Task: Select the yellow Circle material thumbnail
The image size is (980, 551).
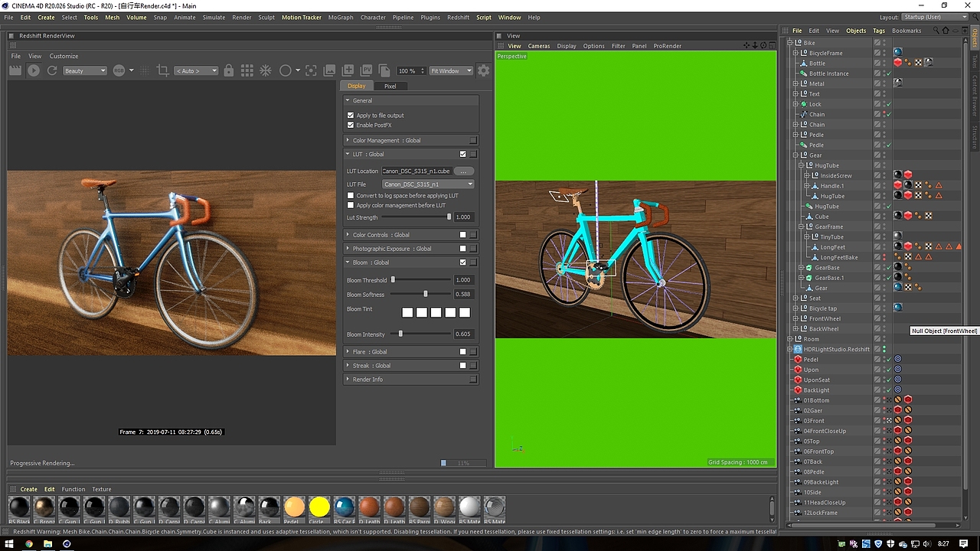Action: pyautogui.click(x=318, y=507)
